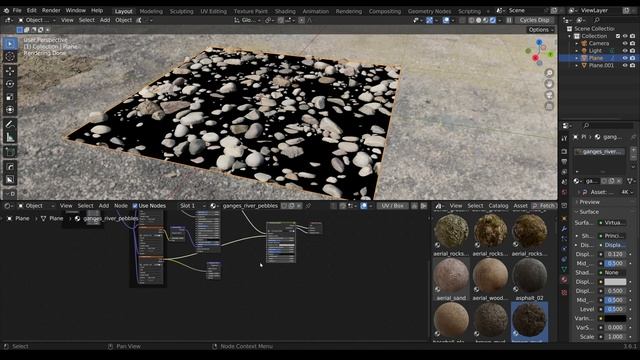Activate the Rotate tool
640x360 pixels.
(x=10, y=84)
